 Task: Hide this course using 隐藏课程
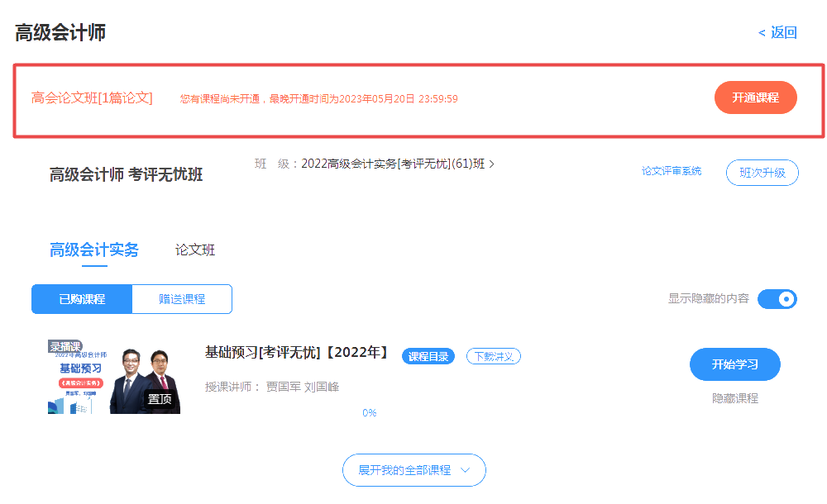pyautogui.click(x=734, y=399)
